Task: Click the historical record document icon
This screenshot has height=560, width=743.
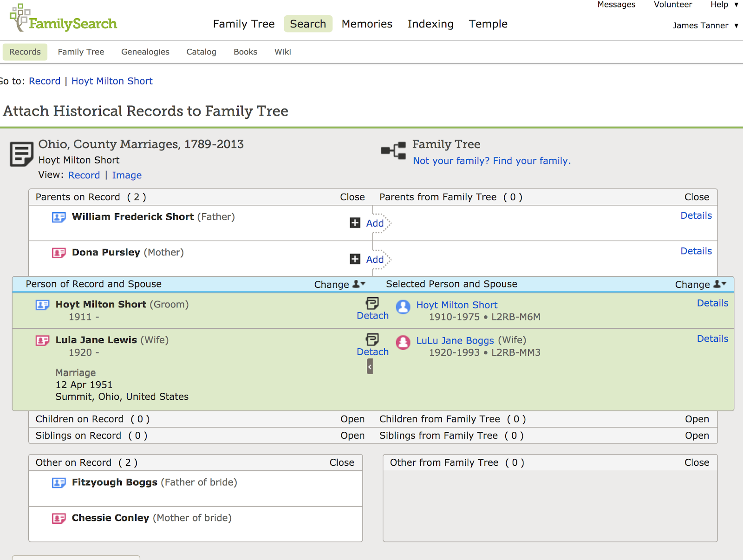Action: point(21,154)
